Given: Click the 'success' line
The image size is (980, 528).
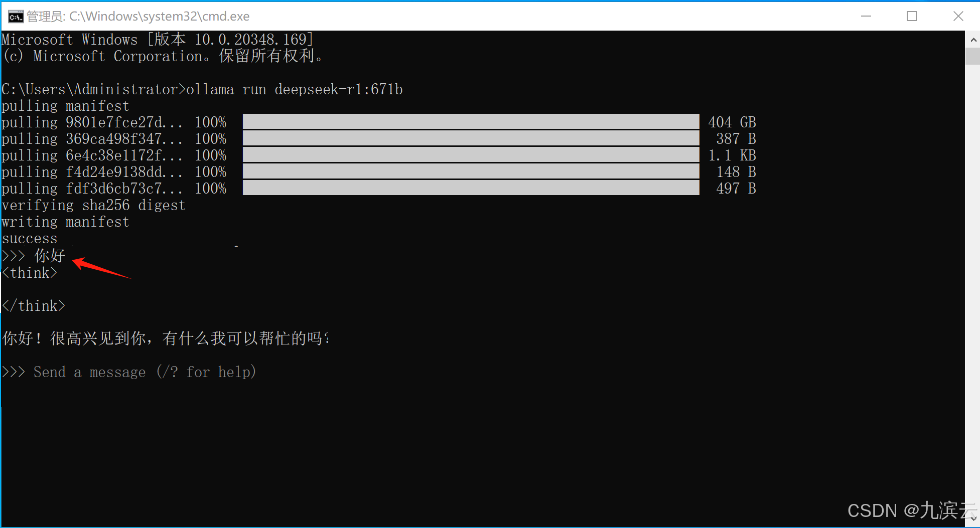Looking at the screenshot, I should pos(30,238).
